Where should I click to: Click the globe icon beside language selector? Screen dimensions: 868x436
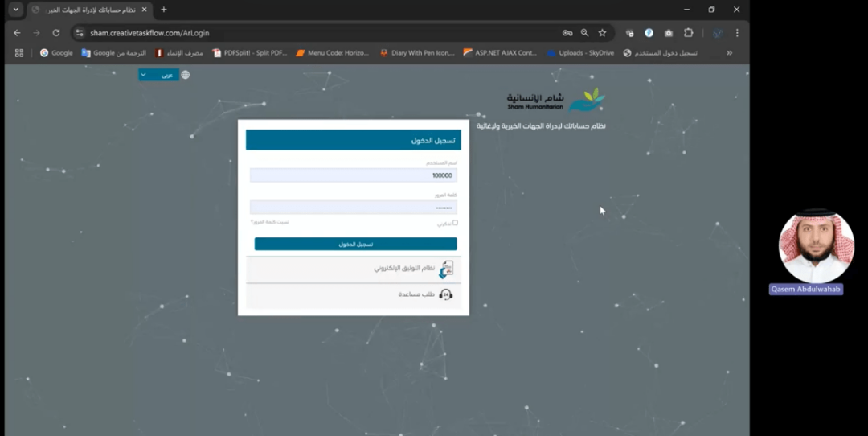pyautogui.click(x=186, y=75)
